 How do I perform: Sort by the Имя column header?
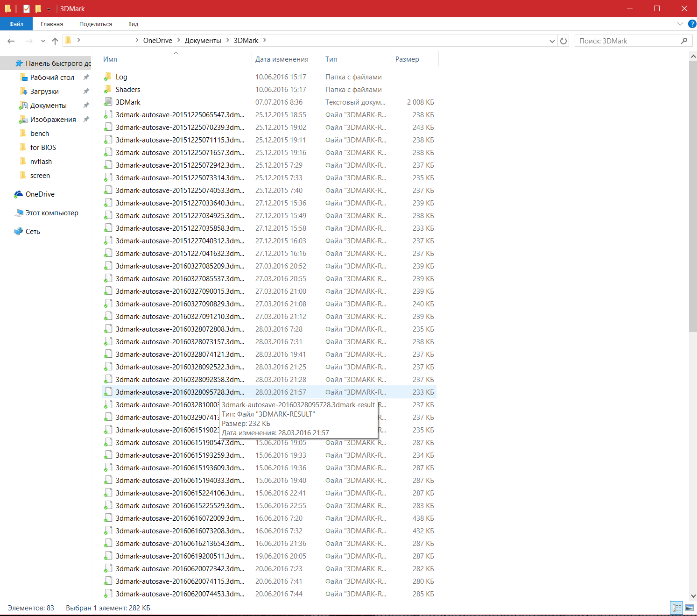point(176,59)
